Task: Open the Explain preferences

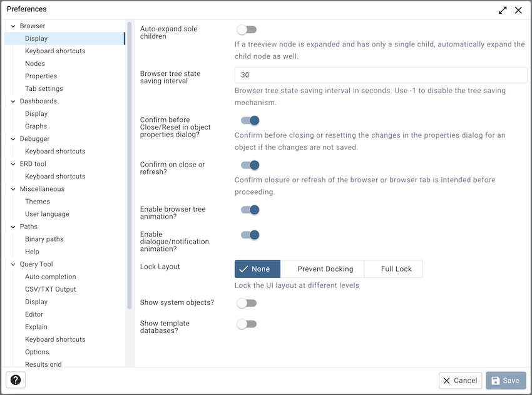Action: [36, 327]
